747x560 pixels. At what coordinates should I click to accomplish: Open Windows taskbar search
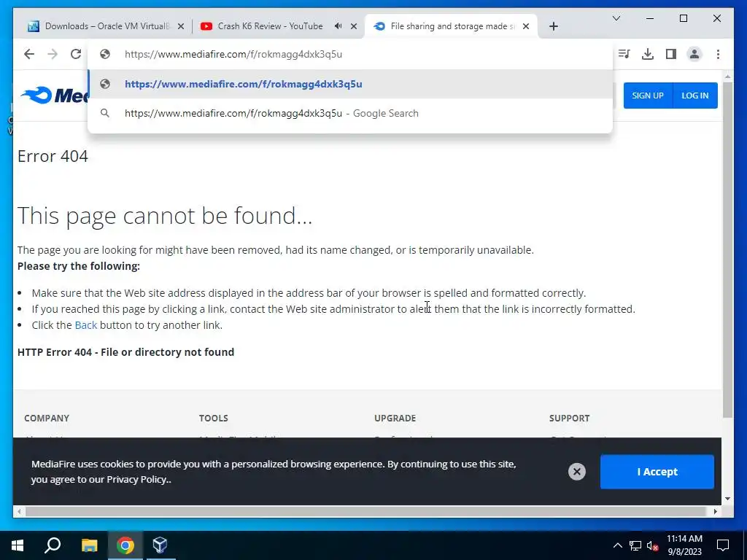click(x=53, y=545)
